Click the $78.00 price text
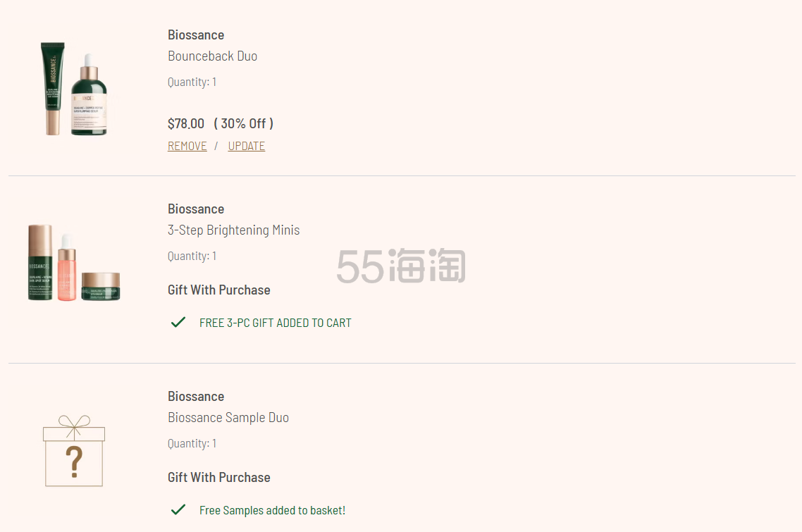The height and width of the screenshot is (532, 802). (x=186, y=123)
